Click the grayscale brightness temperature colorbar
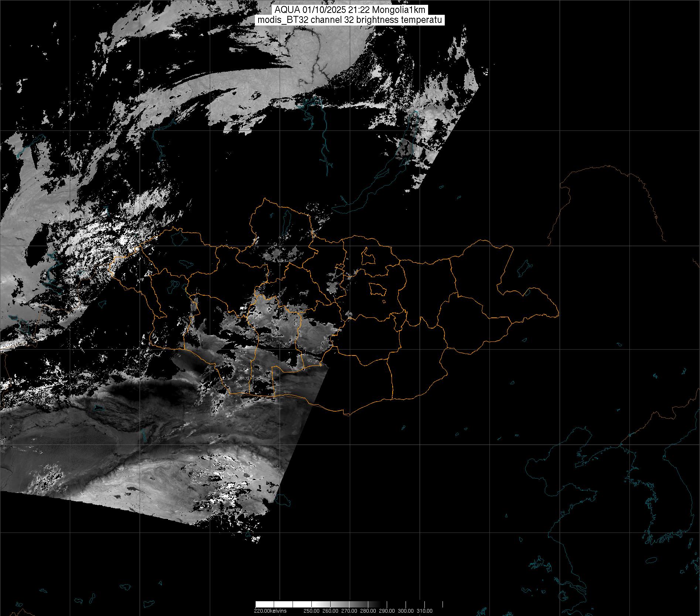The height and width of the screenshot is (616, 700). click(x=349, y=604)
